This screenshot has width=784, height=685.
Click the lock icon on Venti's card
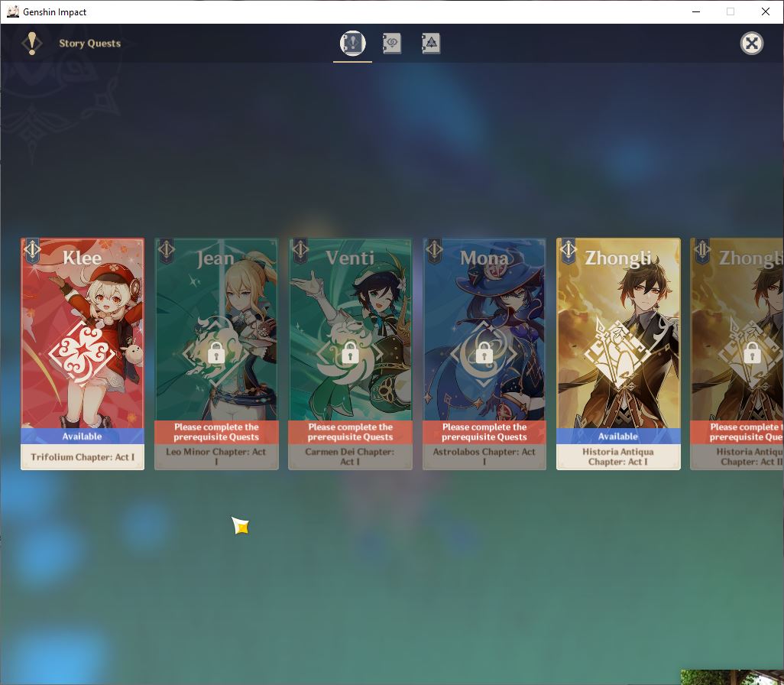click(350, 352)
